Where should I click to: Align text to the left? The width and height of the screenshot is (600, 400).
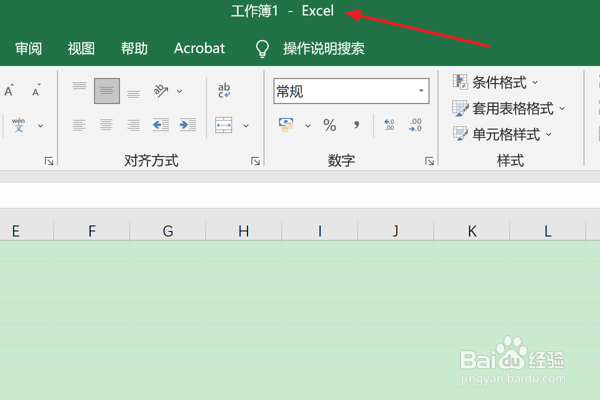click(79, 125)
